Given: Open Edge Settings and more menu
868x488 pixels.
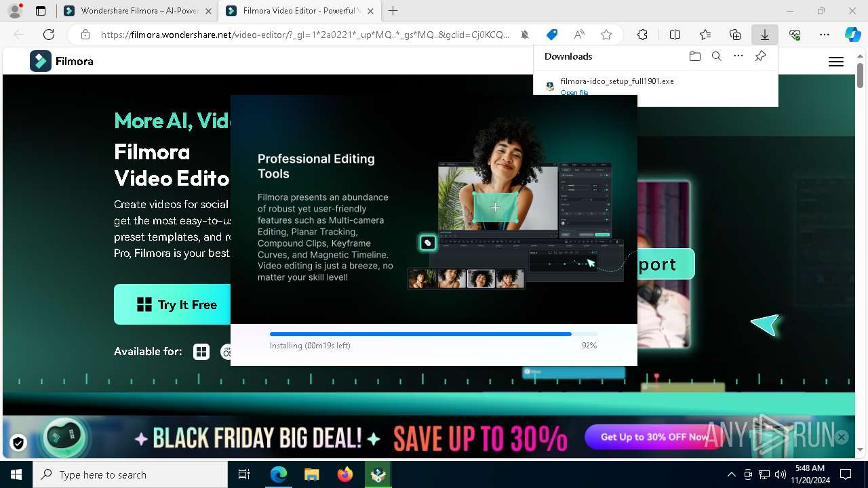Looking at the screenshot, I should coord(825,35).
